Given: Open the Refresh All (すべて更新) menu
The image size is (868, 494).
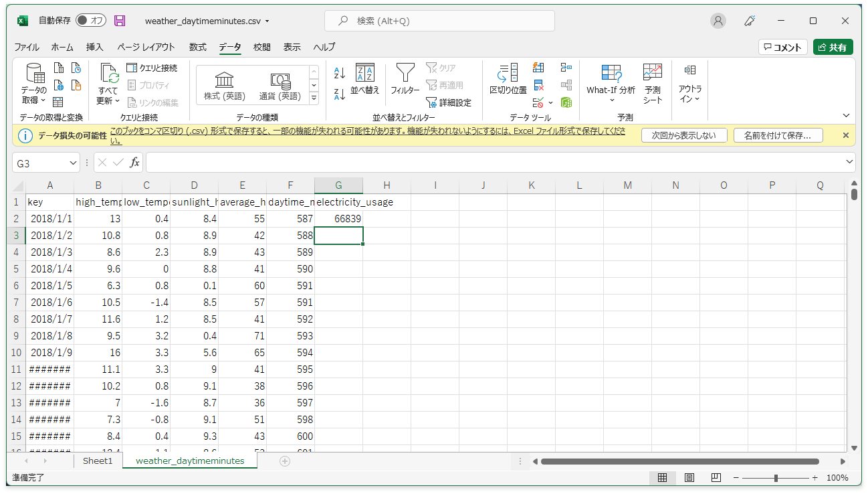Looking at the screenshot, I should click(x=108, y=84).
